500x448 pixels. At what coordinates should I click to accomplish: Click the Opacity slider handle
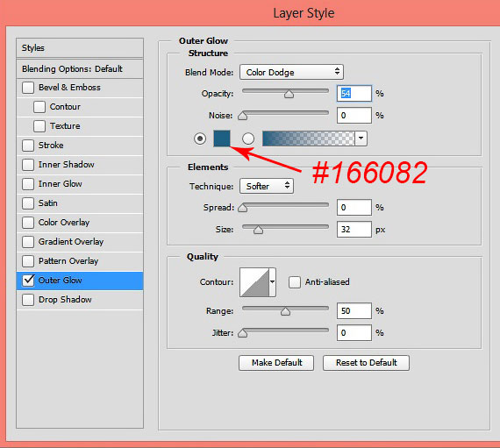(289, 94)
